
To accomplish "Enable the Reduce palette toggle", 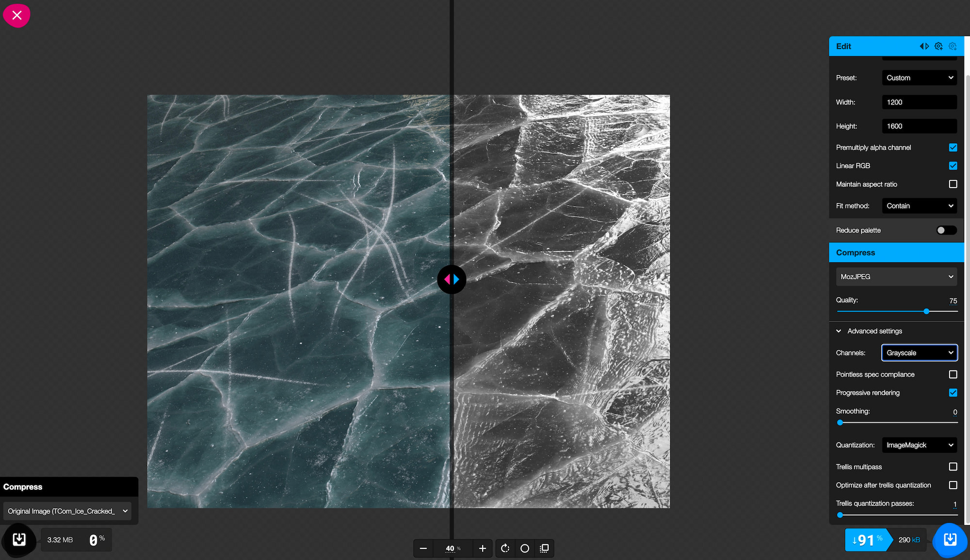I will [x=946, y=230].
